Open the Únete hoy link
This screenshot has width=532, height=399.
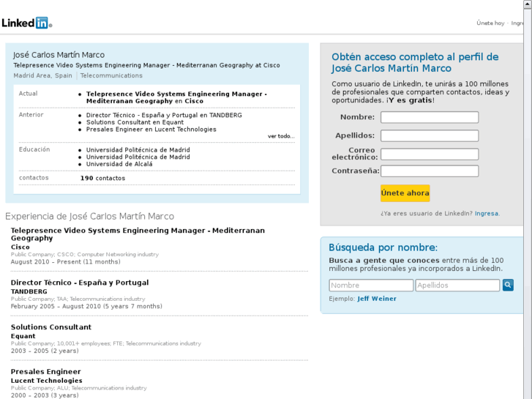pyautogui.click(x=490, y=23)
